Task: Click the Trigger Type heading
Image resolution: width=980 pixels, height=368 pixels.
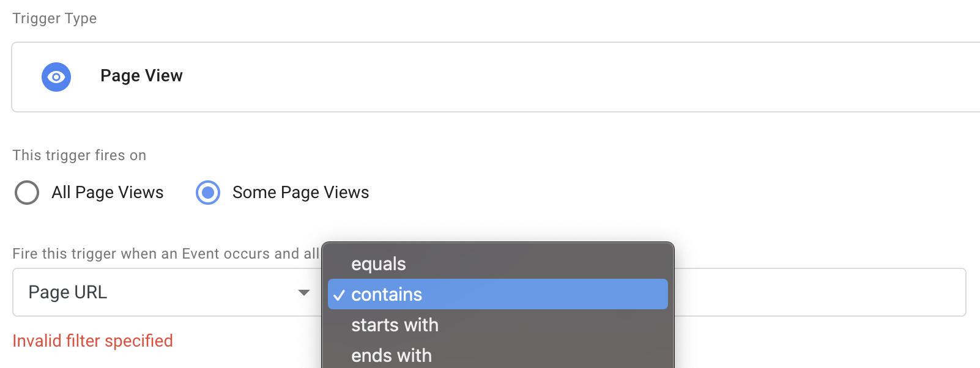Action: (54, 18)
